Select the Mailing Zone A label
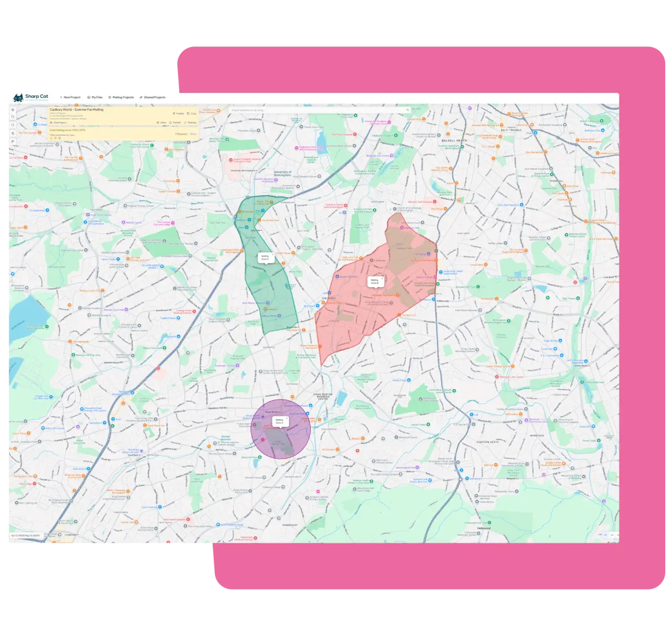The height and width of the screenshot is (636, 672). pos(265,258)
